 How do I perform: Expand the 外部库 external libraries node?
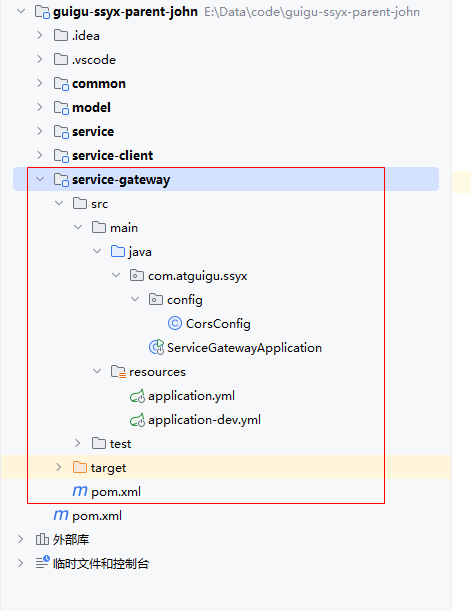(21, 539)
